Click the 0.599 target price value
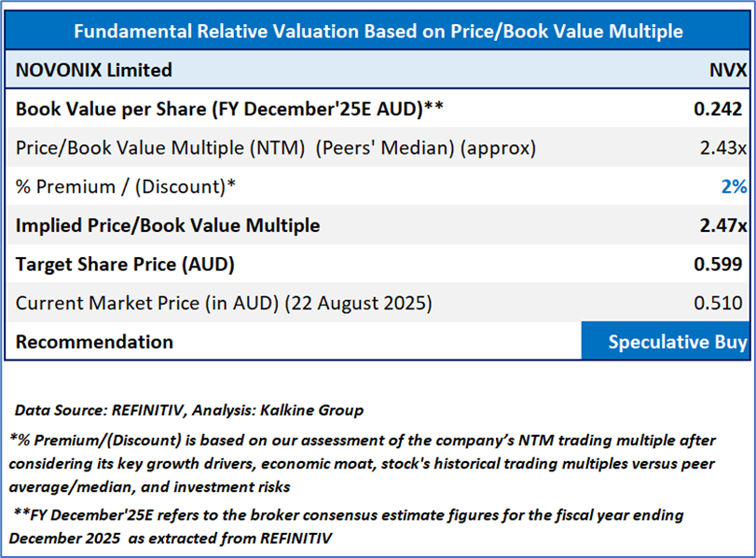The width and height of the screenshot is (756, 558). pos(720,265)
